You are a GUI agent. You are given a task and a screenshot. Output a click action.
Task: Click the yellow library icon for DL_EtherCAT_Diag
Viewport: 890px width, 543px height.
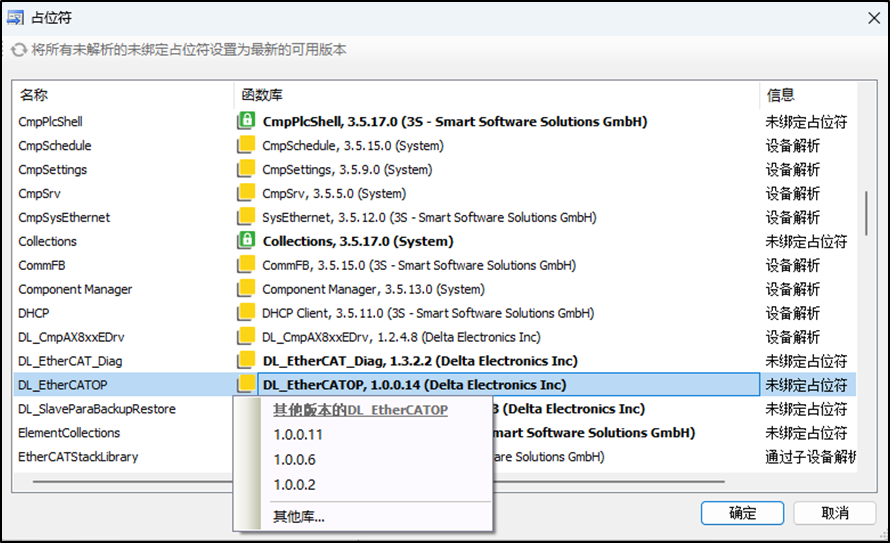point(246,361)
